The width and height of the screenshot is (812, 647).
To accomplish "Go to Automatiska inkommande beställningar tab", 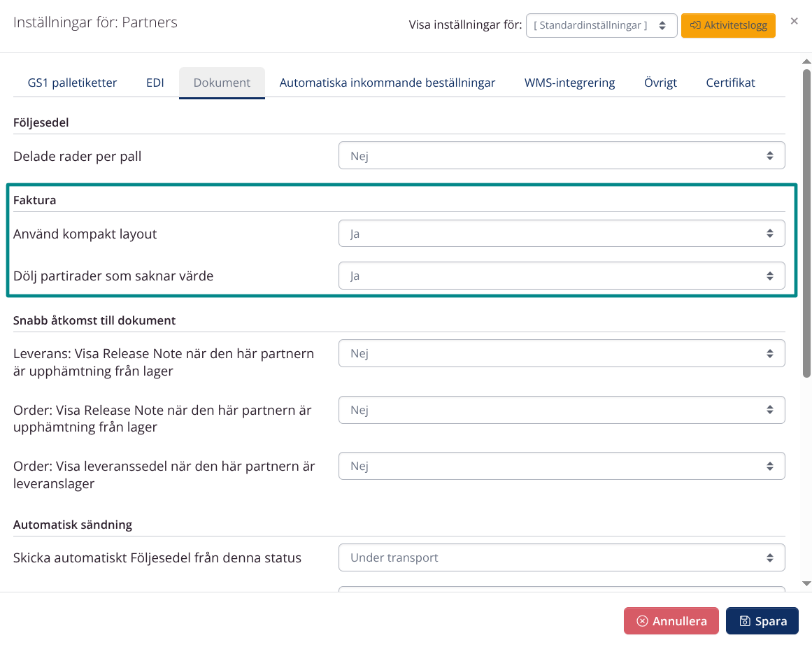I will point(387,83).
